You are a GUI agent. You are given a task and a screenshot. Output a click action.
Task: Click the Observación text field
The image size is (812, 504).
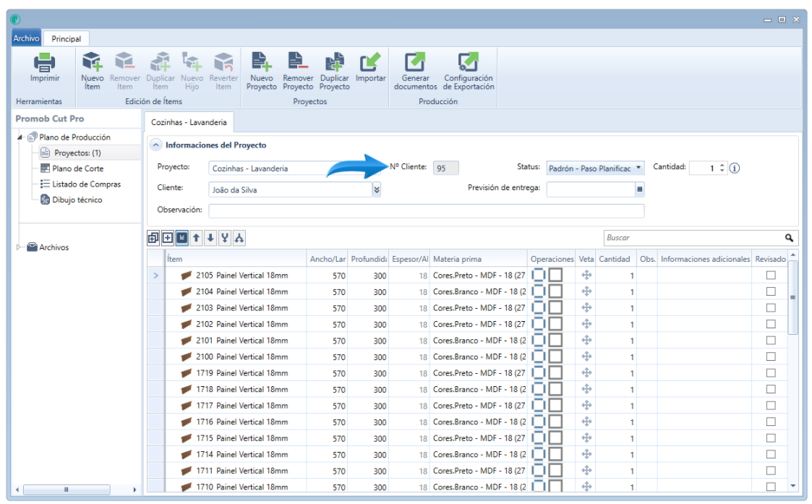(x=426, y=210)
